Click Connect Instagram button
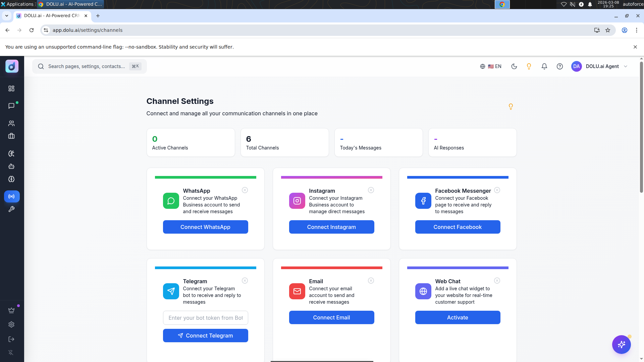Image resolution: width=644 pixels, height=362 pixels. coord(332,227)
